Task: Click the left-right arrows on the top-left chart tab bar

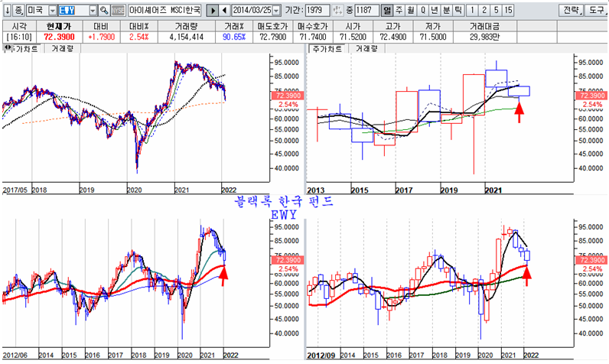Action: pyautogui.click(x=8, y=47)
